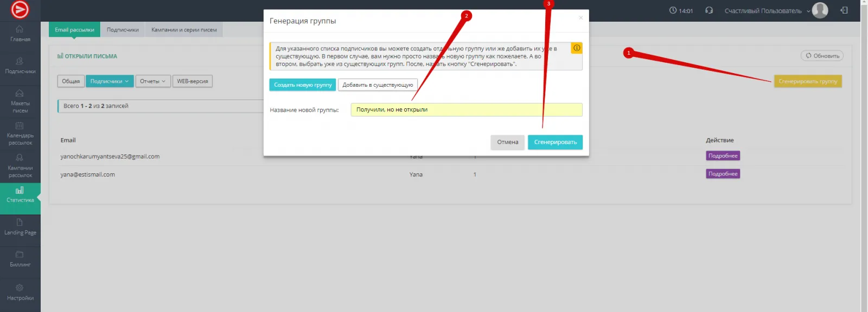Click the logout icon in header
The width and height of the screenshot is (868, 312).
coord(844,10)
